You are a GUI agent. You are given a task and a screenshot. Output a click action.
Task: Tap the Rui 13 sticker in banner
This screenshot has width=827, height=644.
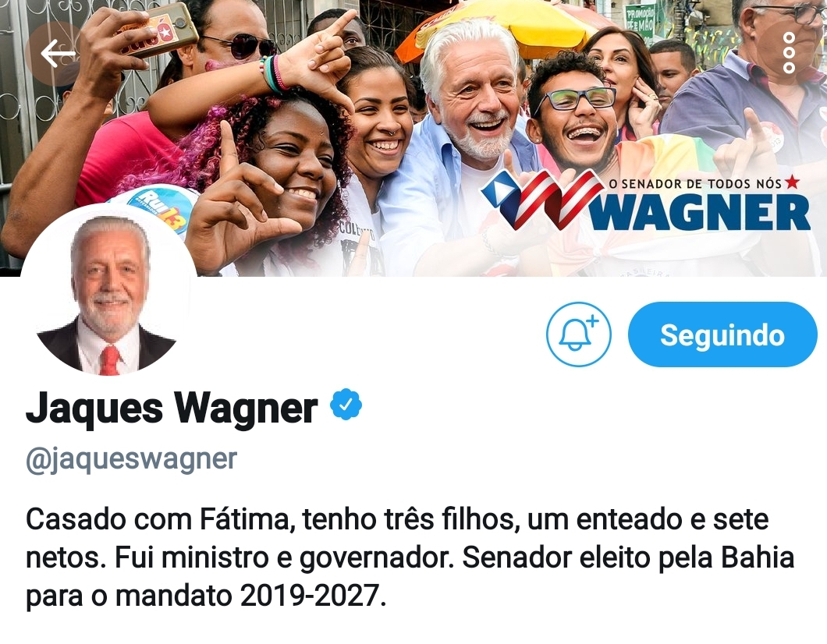pyautogui.click(x=158, y=210)
